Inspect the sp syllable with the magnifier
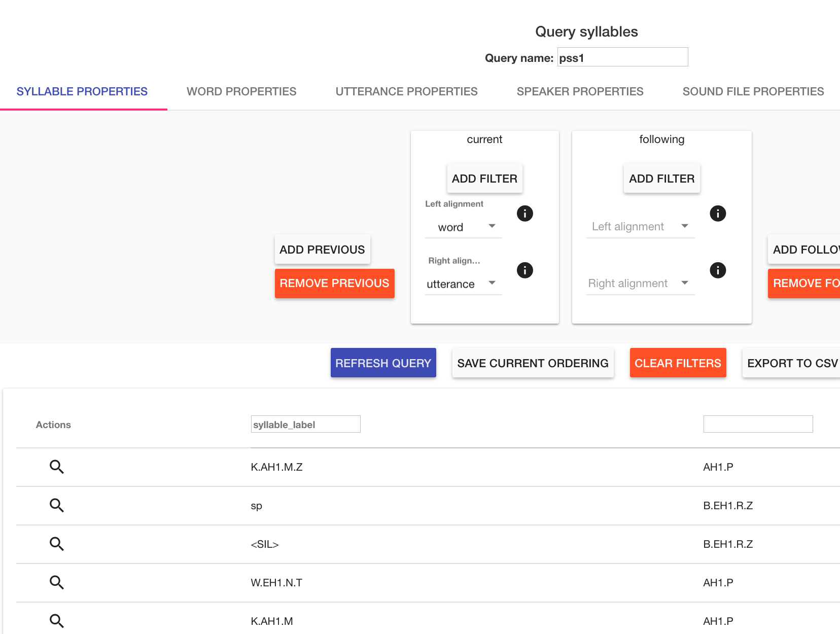Screen dimensions: 840x634 (57, 505)
